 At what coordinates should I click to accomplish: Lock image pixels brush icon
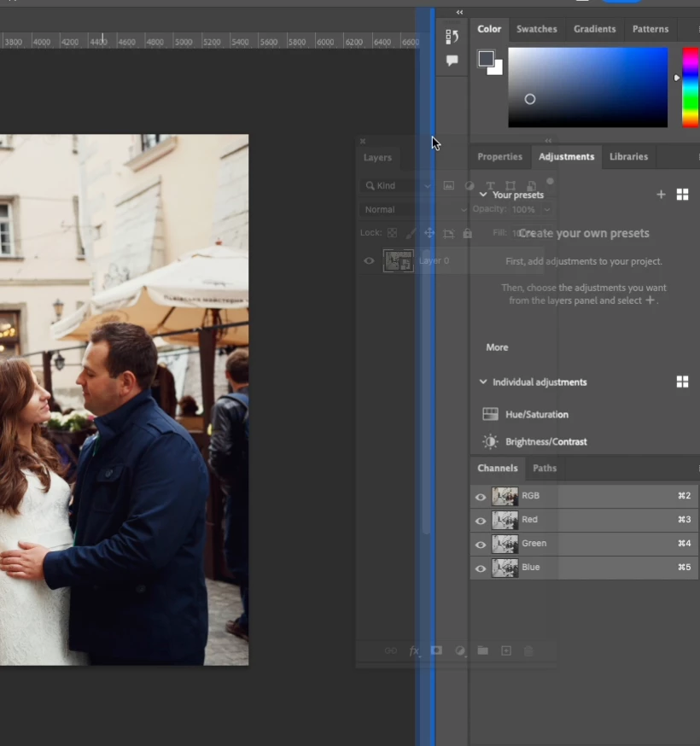(x=411, y=233)
